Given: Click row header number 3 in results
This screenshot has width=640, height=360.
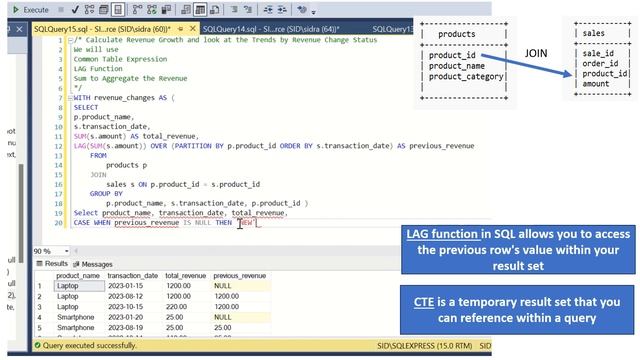Looking at the screenshot, I should pos(40,307).
